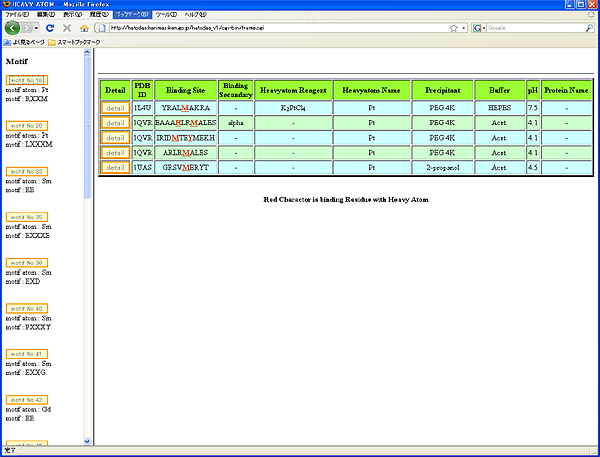Reload the current page
Image resolution: width=600 pixels, height=457 pixels.
[50, 28]
